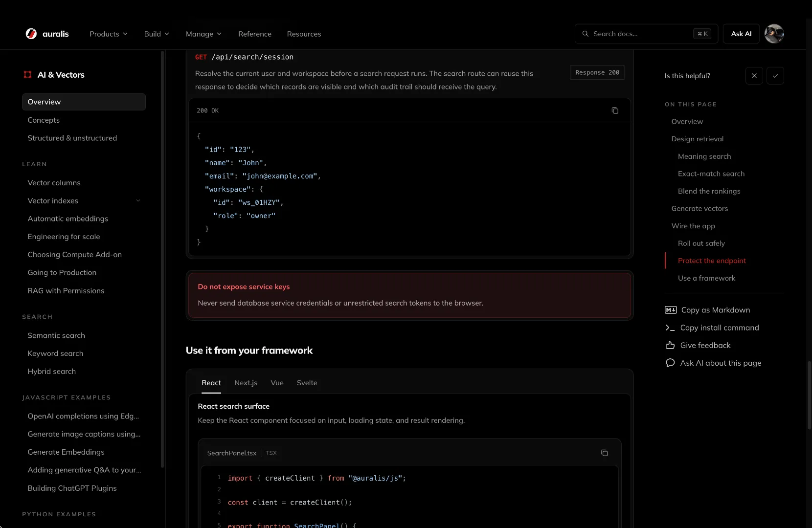Image resolution: width=812 pixels, height=528 pixels.
Task: Click the terminal prompt icon for install command
Action: coord(670,328)
